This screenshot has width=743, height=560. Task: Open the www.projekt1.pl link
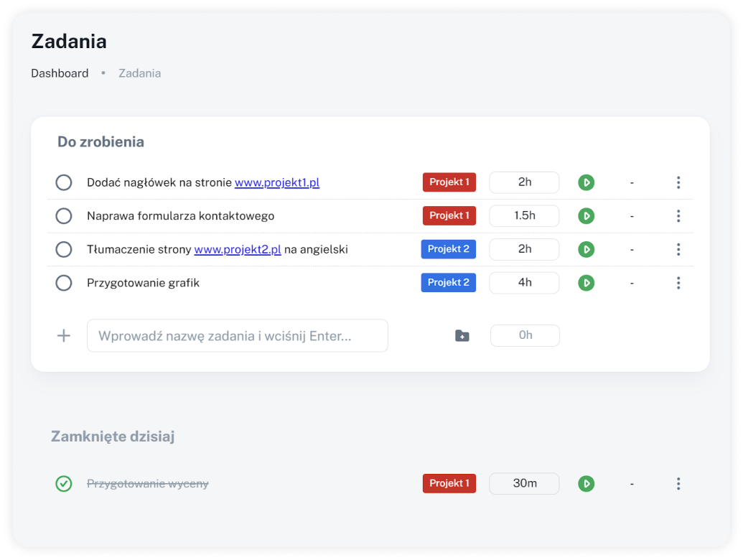276,182
